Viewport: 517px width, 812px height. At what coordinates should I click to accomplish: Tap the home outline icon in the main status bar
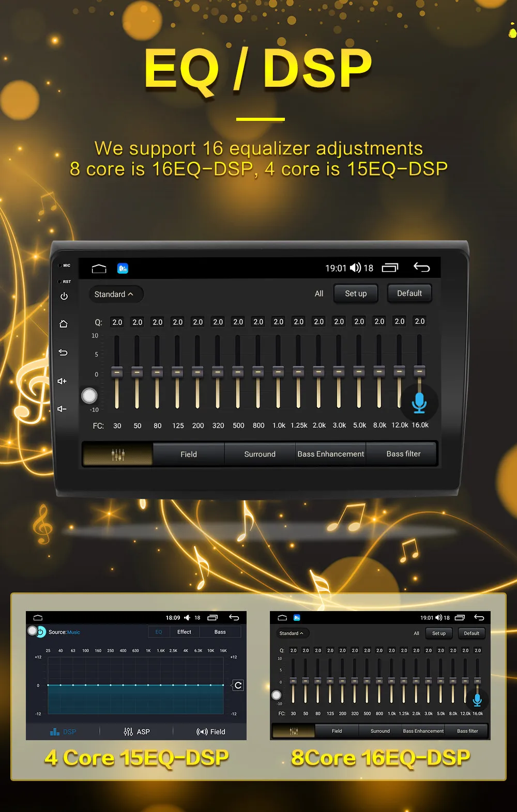(99, 268)
